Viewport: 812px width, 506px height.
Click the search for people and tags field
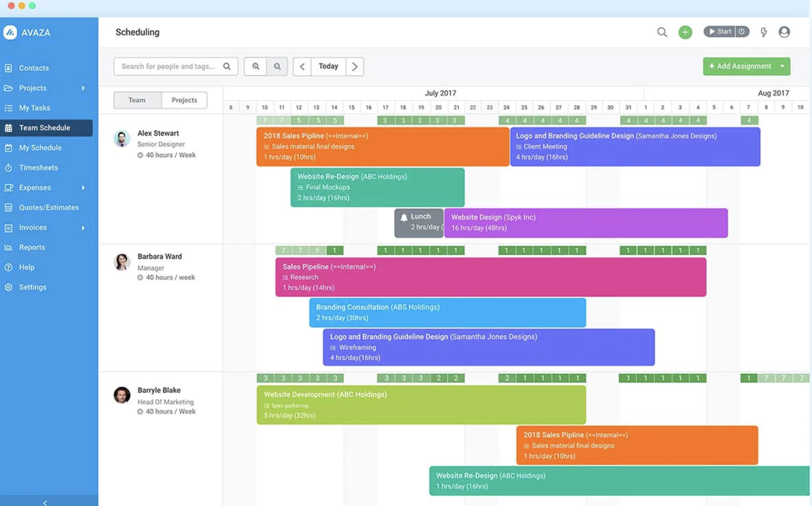[176, 66]
